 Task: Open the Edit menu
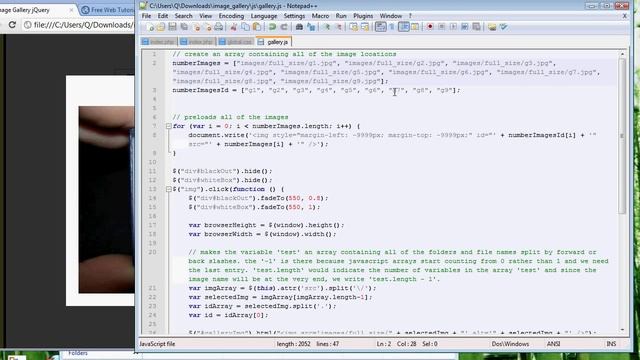coord(163,16)
